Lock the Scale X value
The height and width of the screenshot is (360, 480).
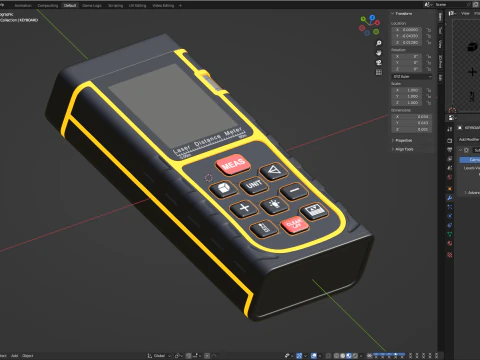pos(429,90)
